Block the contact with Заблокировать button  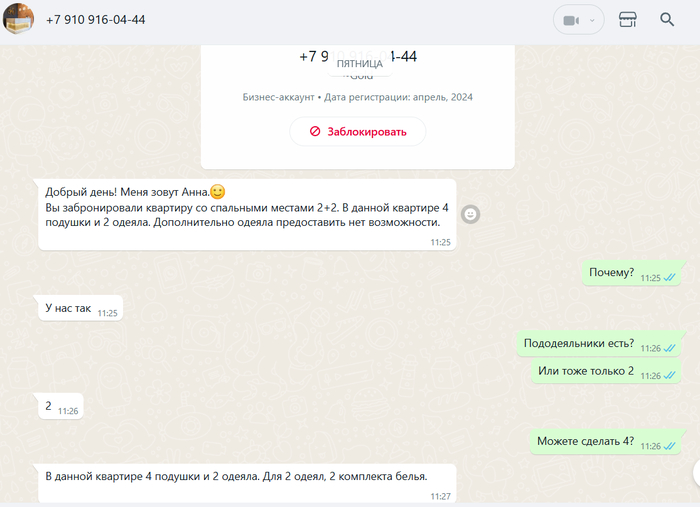point(357,131)
